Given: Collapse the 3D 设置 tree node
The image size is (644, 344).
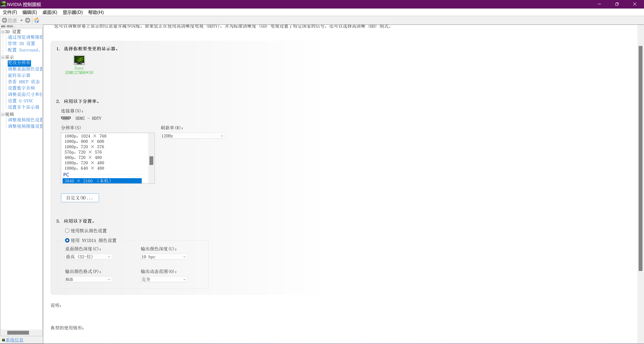Looking at the screenshot, I should pos(3,32).
